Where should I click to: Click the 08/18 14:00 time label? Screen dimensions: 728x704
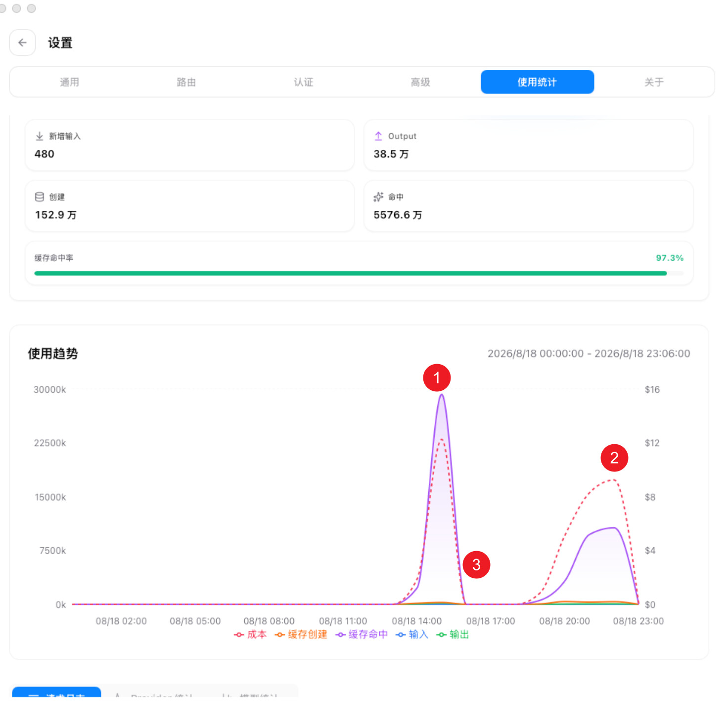click(x=417, y=621)
